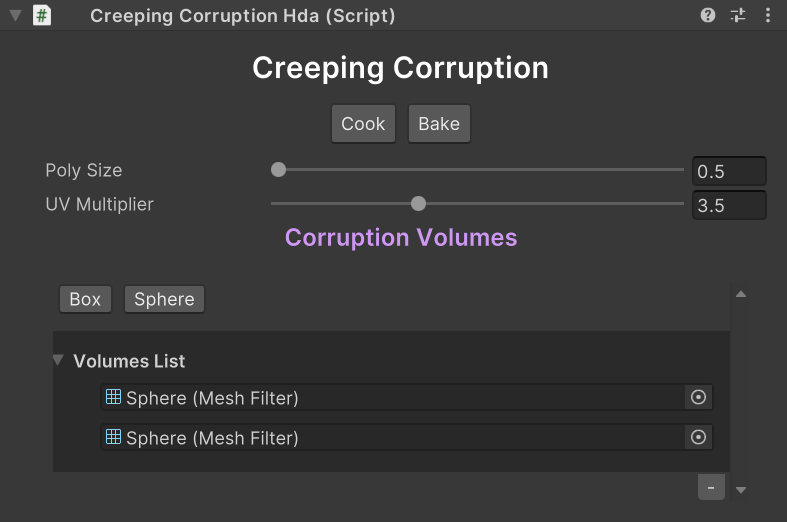Click the Poly Size slider handle
Screen dimensions: 787x522
click(279, 170)
